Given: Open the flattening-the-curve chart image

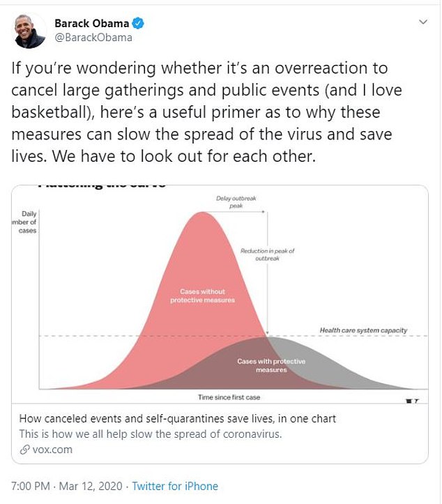Looking at the screenshot, I should point(220,294).
